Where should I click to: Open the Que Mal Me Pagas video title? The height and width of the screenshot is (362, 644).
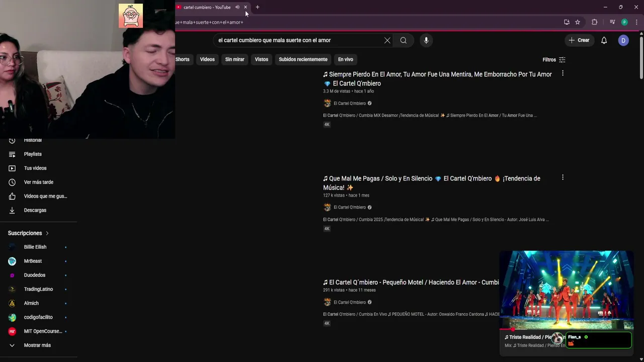(432, 183)
